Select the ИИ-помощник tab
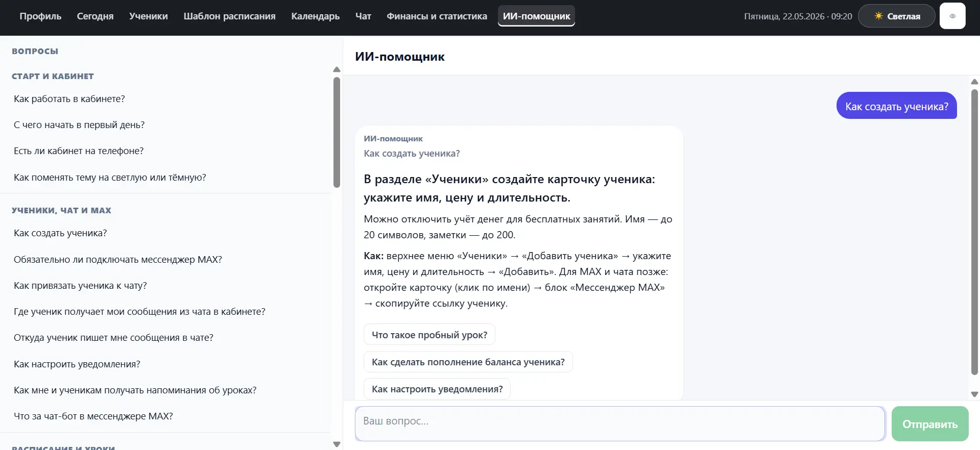 (536, 16)
